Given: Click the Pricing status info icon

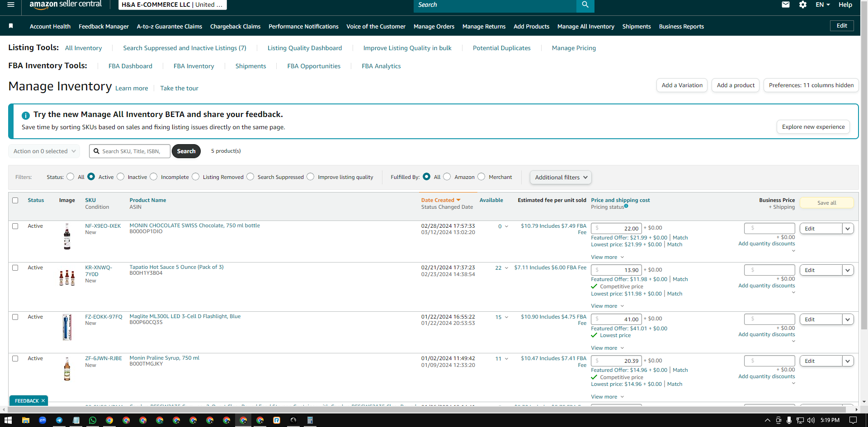Looking at the screenshot, I should tap(626, 206).
